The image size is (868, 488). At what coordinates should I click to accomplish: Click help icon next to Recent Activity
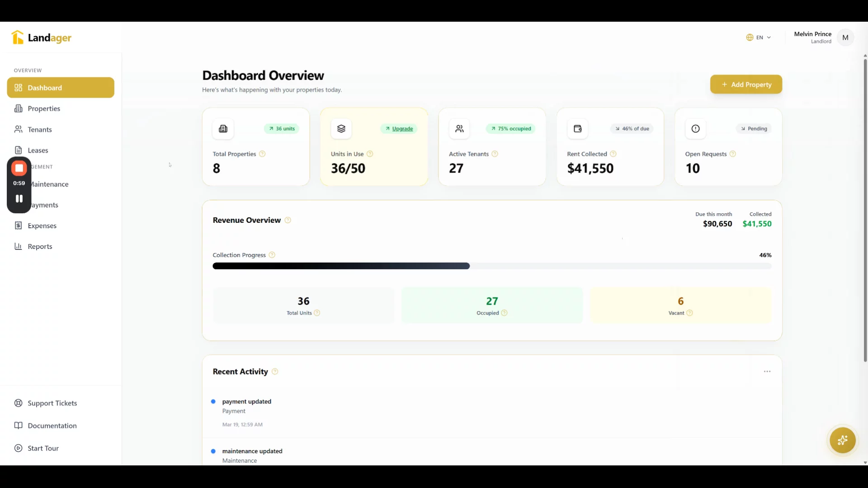pos(275,372)
